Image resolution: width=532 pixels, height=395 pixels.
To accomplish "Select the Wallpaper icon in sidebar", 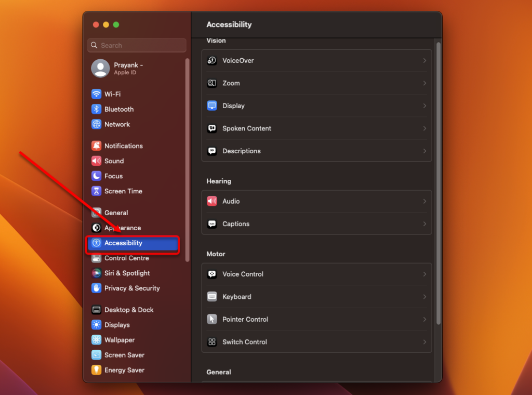I will click(96, 340).
